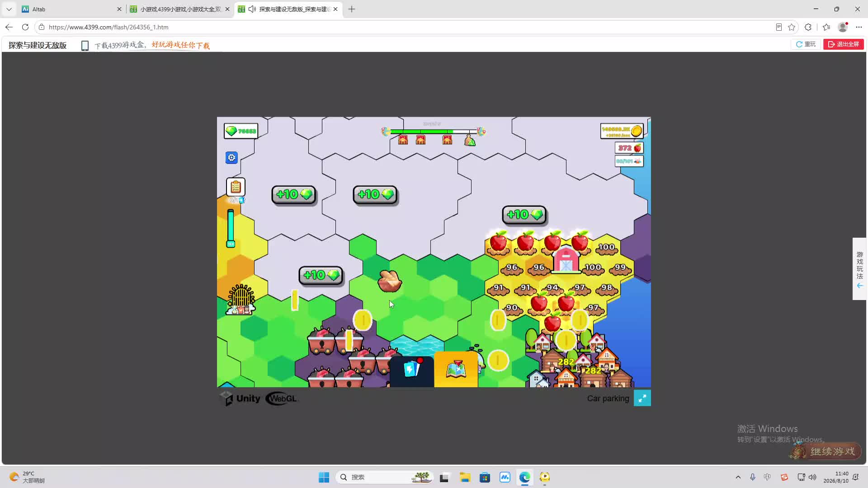868x488 pixels.
Task: Claim the +10 gem reward above the apple farm
Action: click(524, 215)
